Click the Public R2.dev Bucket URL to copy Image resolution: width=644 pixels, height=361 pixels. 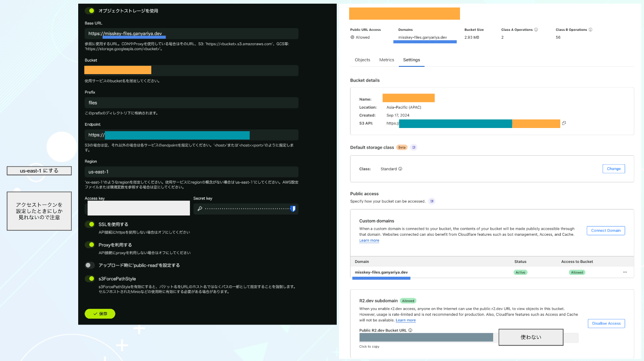click(x=469, y=338)
